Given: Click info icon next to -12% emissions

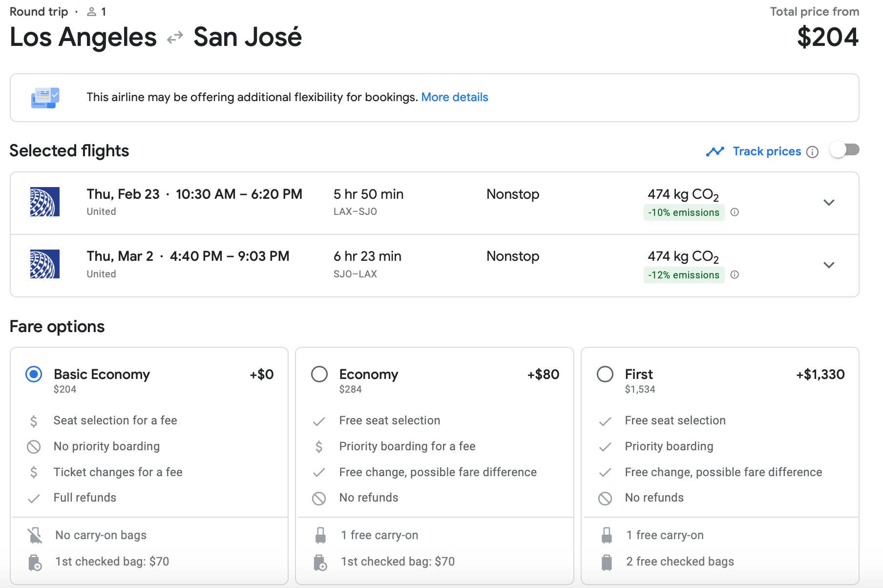Looking at the screenshot, I should (x=735, y=274).
